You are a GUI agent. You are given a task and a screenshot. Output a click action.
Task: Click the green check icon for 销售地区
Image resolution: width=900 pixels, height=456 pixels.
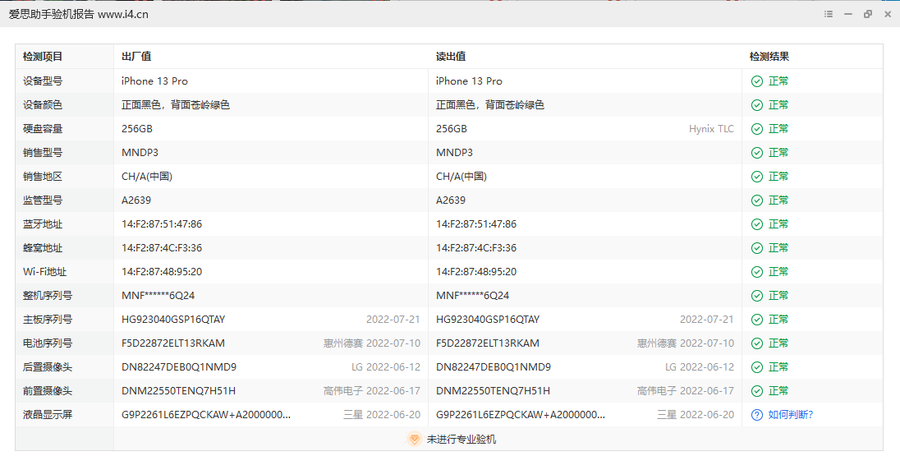coord(757,176)
